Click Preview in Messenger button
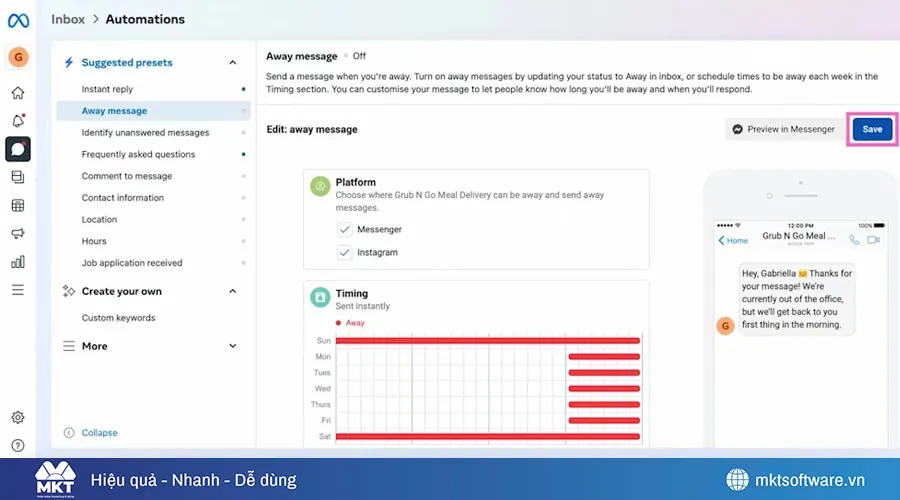 click(x=783, y=129)
